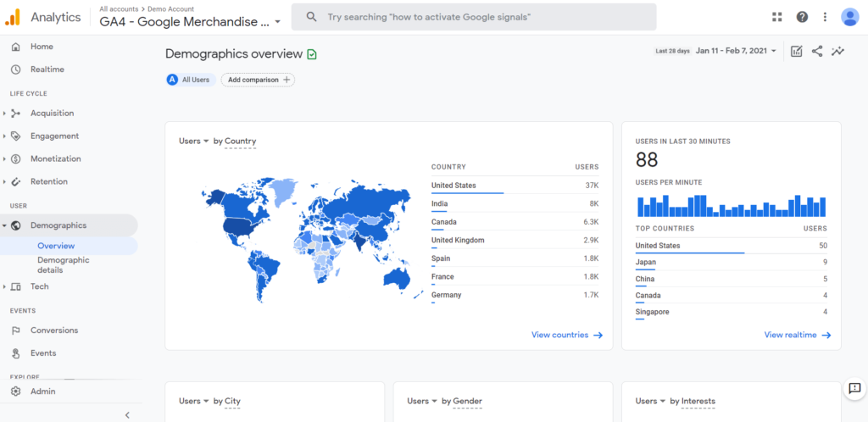
Task: Open the Google apps grid icon
Action: coord(777,17)
